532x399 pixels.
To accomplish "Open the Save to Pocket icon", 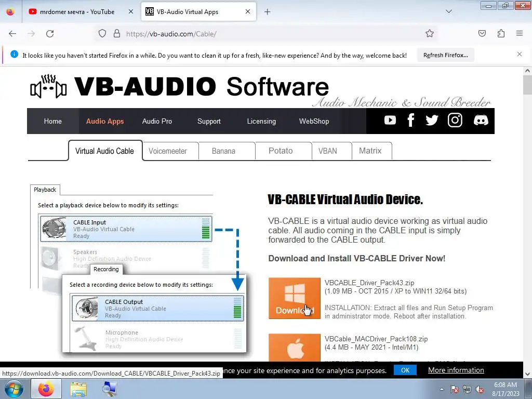I will pos(482,34).
